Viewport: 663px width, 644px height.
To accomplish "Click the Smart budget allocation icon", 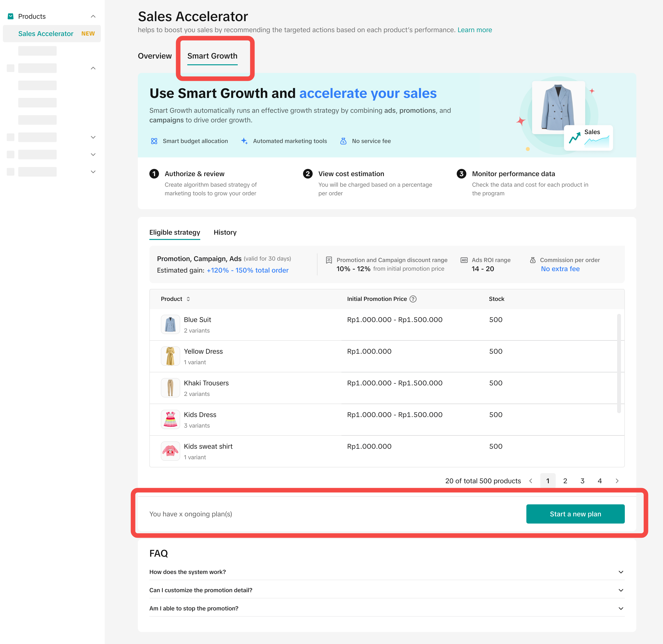I will (154, 141).
